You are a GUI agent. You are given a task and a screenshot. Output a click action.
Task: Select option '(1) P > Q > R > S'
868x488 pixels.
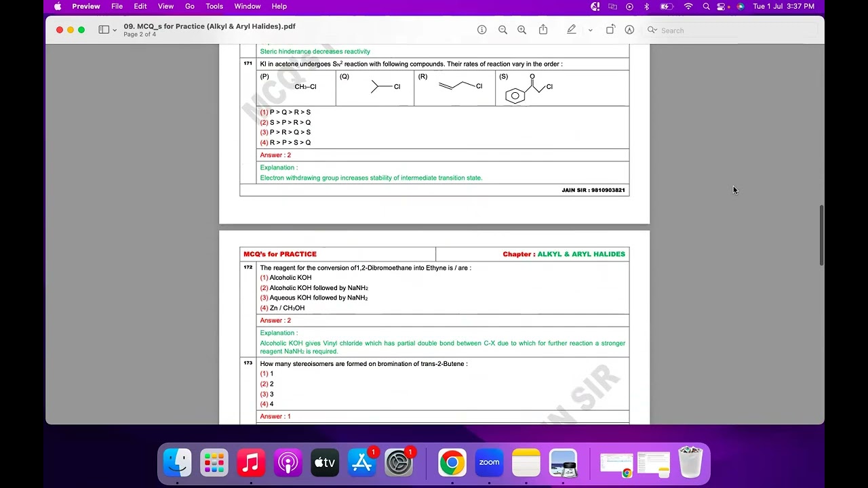point(285,112)
